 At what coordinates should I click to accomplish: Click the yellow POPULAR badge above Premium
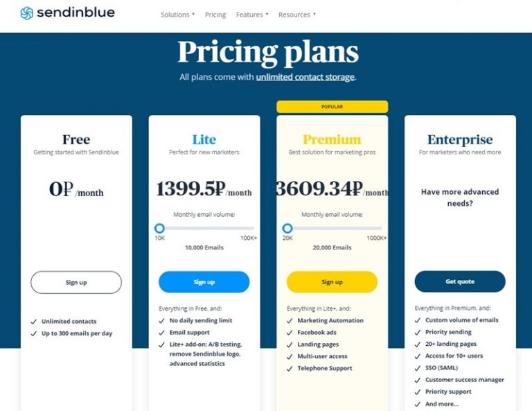[332, 107]
